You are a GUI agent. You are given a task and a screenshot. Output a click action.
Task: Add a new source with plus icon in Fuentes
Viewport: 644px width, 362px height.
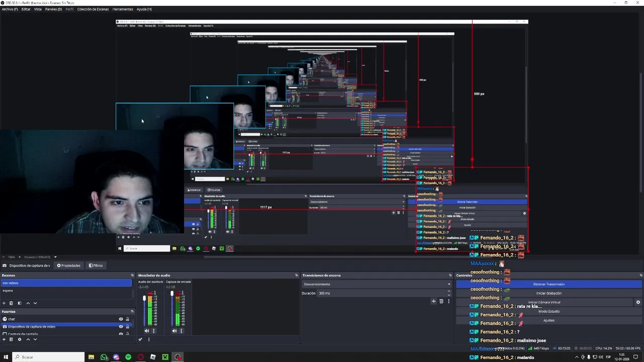(4, 339)
